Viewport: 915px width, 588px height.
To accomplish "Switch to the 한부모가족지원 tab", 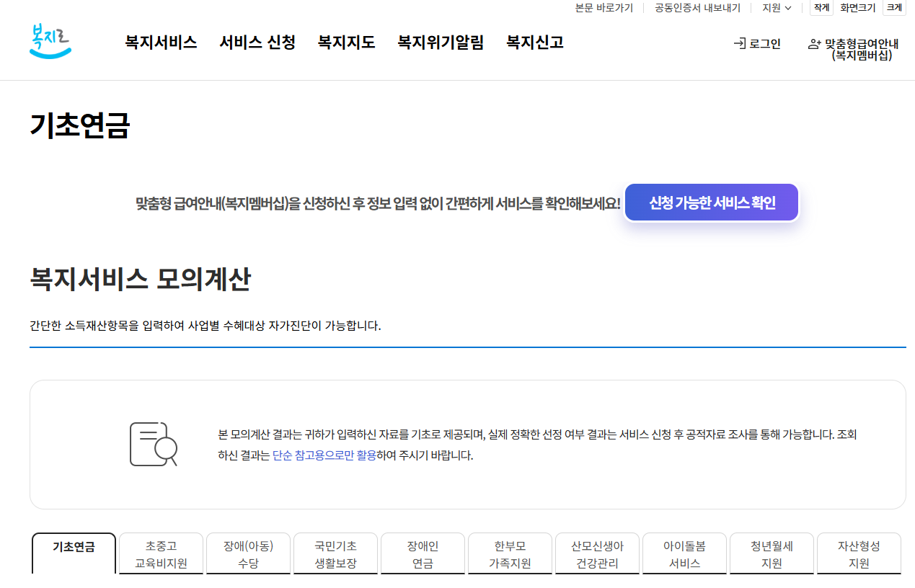I will 510,555.
